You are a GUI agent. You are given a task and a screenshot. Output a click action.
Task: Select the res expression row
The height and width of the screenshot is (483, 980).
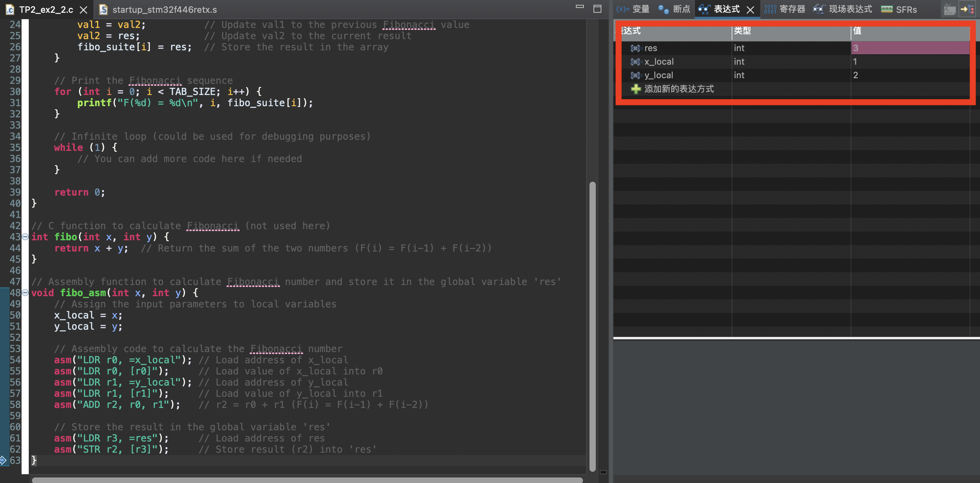click(651, 48)
